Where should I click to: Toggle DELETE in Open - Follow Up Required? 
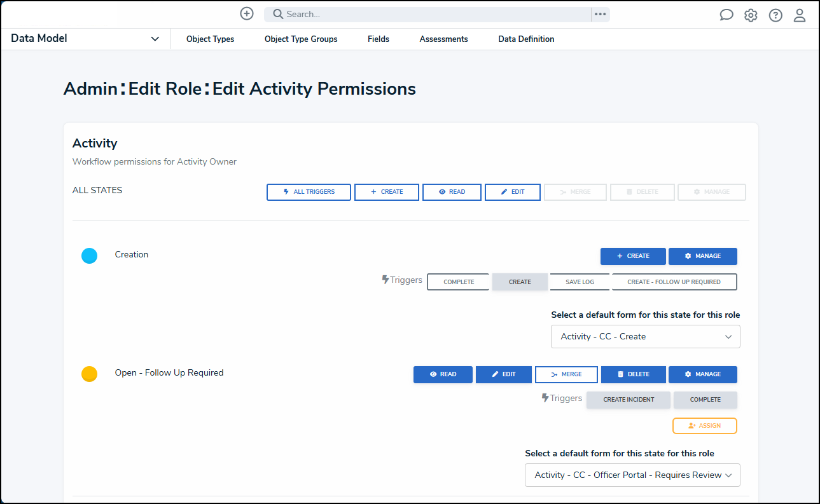[x=634, y=374]
